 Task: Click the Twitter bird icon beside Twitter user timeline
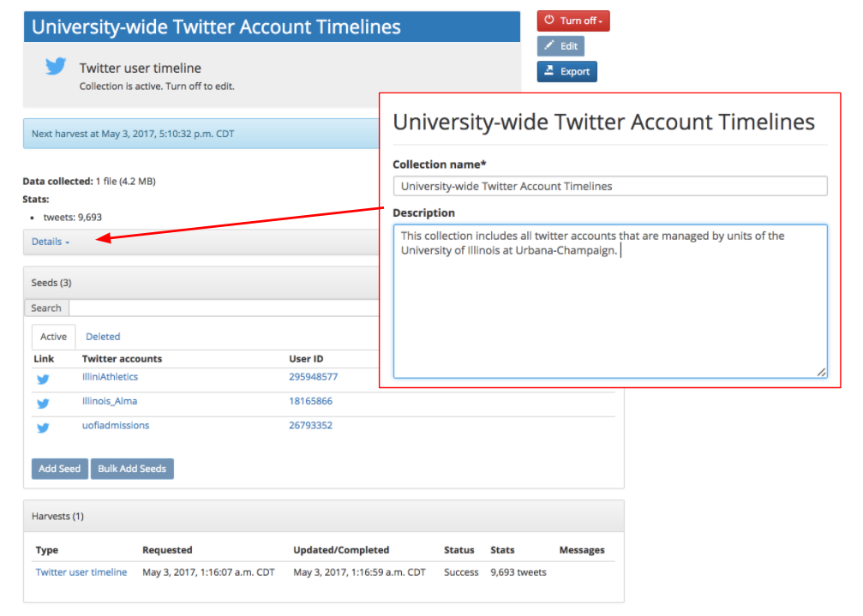point(56,66)
